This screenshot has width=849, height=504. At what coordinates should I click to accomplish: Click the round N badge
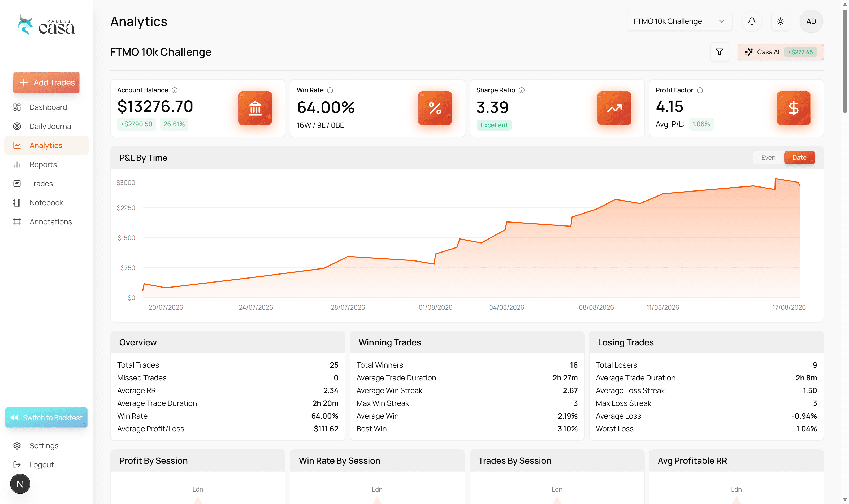pyautogui.click(x=20, y=484)
